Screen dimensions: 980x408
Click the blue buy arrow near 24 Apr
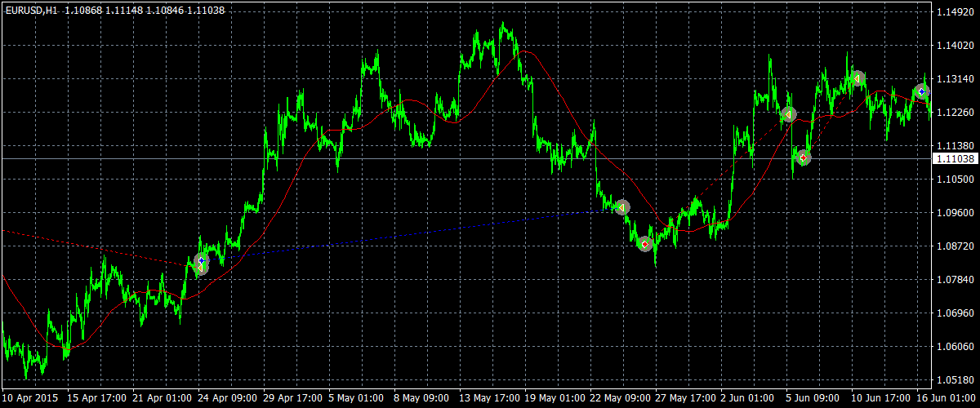coord(201,260)
